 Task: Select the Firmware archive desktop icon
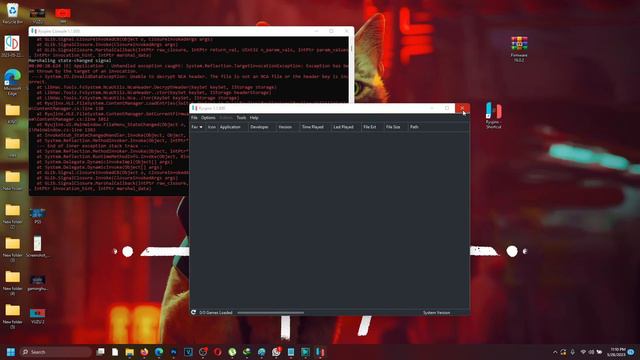click(x=519, y=49)
